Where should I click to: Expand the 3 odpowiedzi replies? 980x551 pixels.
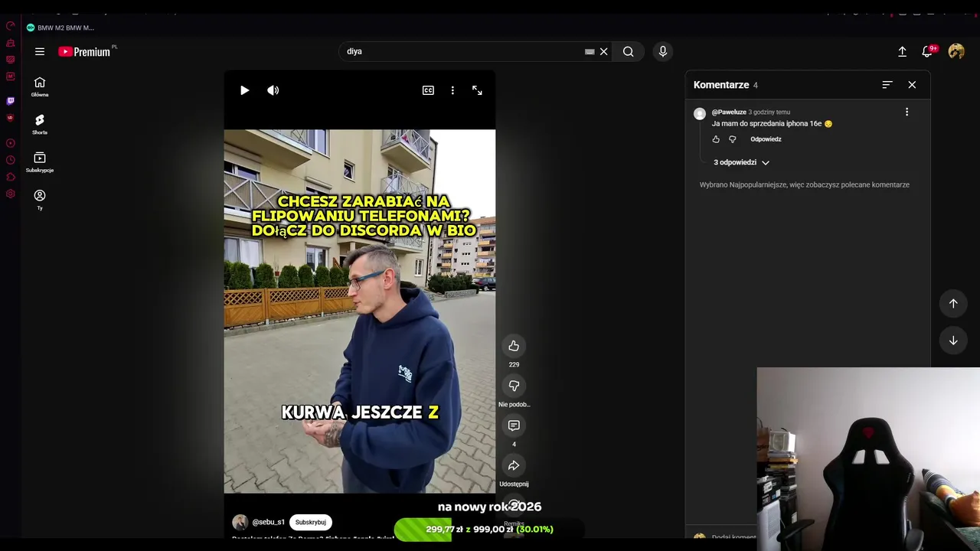tap(741, 162)
